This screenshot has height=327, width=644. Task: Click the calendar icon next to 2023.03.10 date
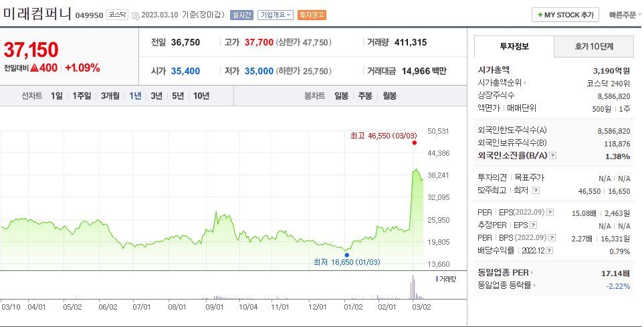click(136, 15)
